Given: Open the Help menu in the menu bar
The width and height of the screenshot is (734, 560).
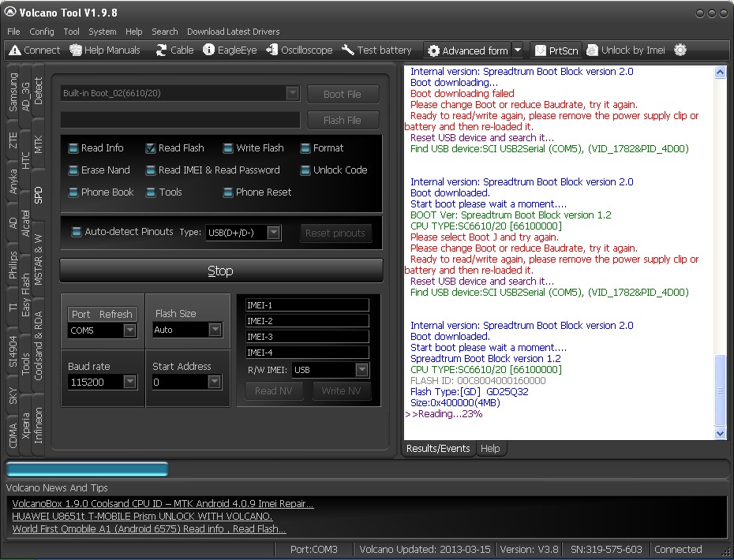Looking at the screenshot, I should [x=133, y=32].
